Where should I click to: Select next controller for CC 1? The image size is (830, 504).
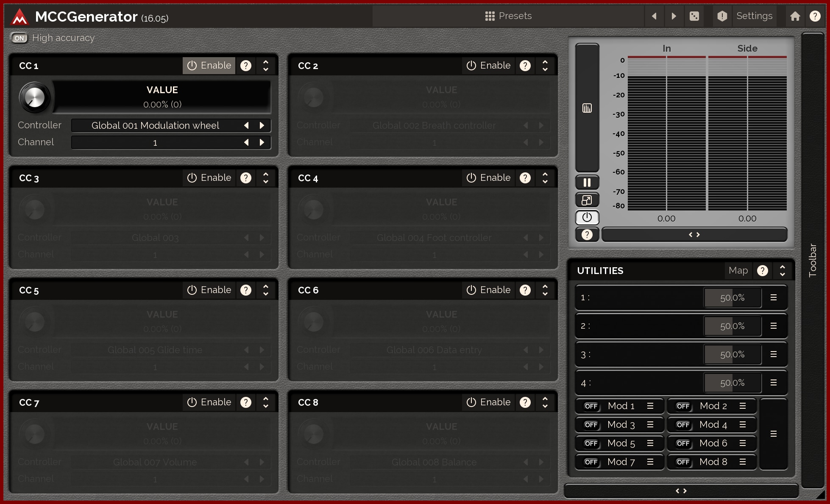[x=262, y=125]
